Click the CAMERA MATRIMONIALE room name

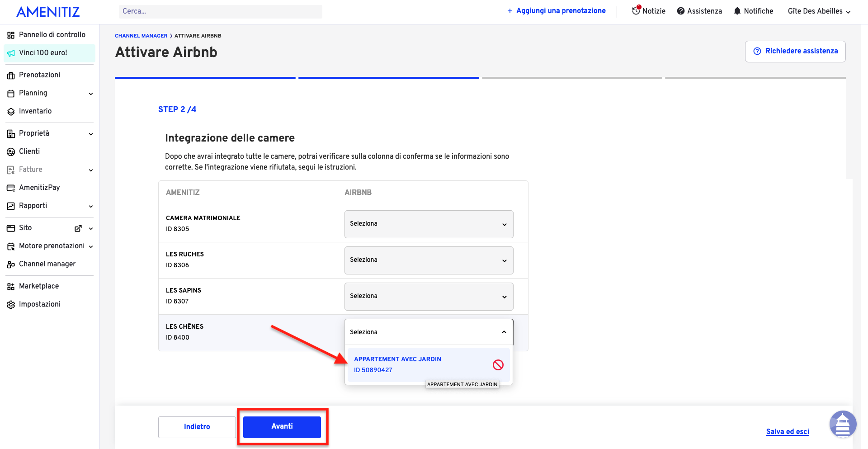[203, 218]
